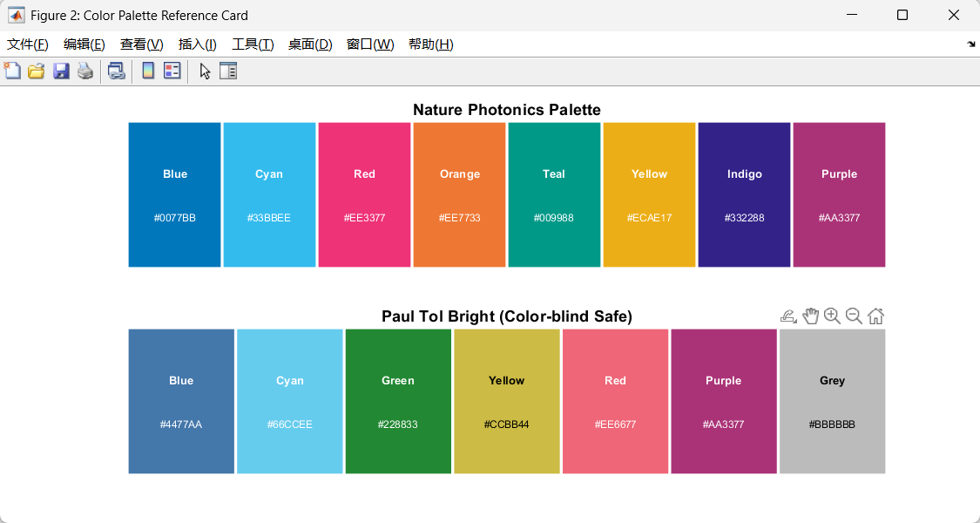Select the Teal #009988 color swatch

coord(554,194)
